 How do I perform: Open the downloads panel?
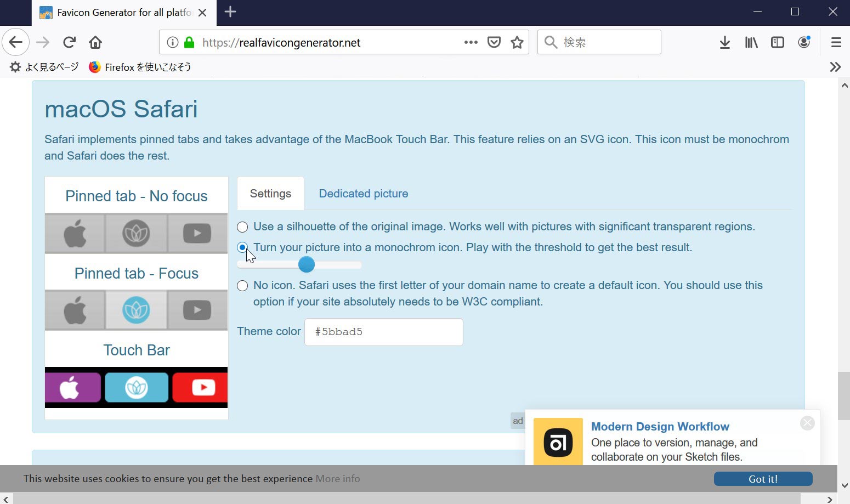(x=725, y=42)
